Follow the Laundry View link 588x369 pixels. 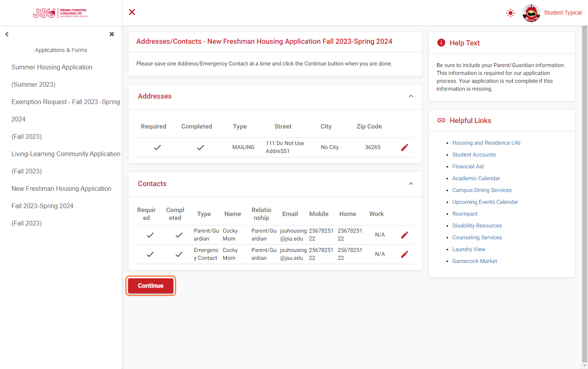point(469,249)
